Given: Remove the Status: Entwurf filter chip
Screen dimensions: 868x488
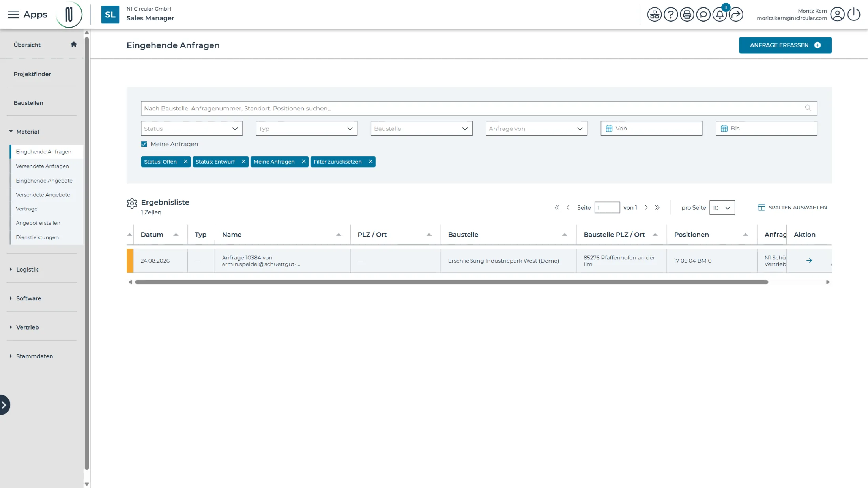Looking at the screenshot, I should coord(243,162).
